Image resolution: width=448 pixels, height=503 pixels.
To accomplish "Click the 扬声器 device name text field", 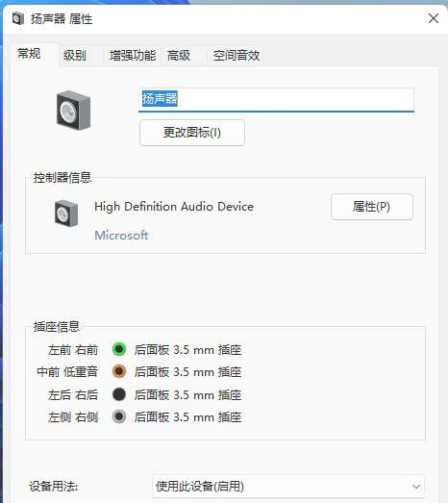I will click(276, 100).
